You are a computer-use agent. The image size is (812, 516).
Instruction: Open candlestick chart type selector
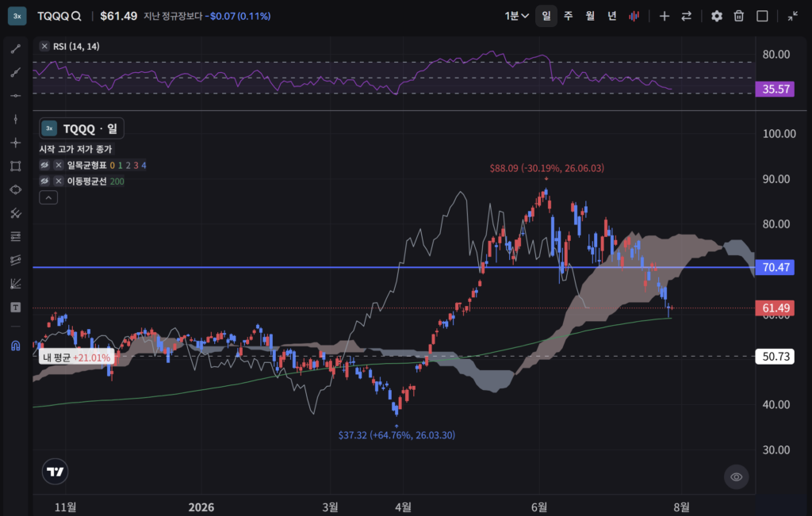coord(634,16)
